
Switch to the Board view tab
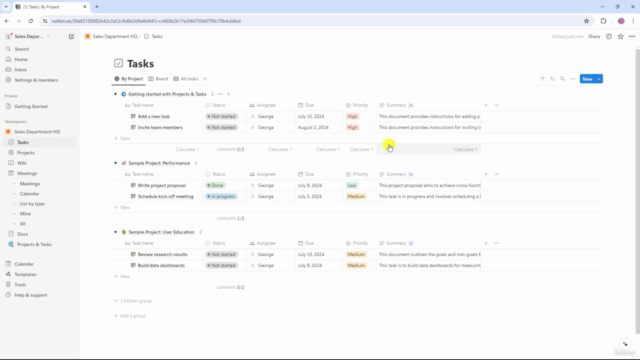[158, 79]
